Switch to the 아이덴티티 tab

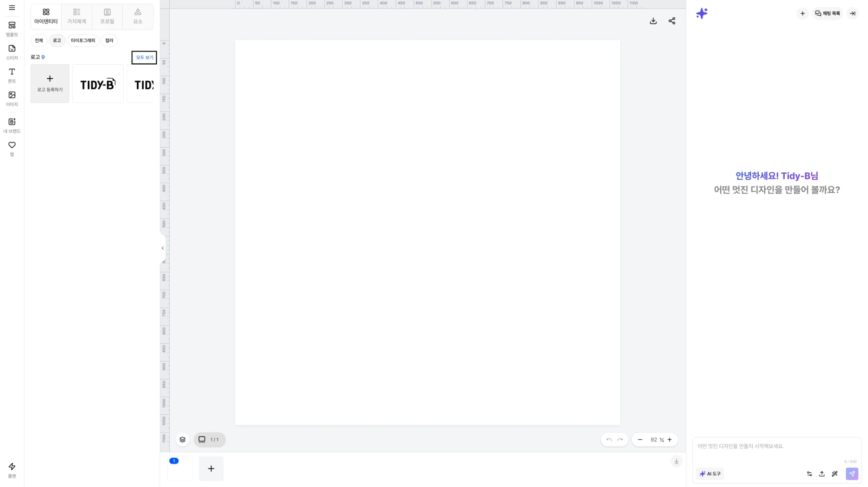point(46,16)
